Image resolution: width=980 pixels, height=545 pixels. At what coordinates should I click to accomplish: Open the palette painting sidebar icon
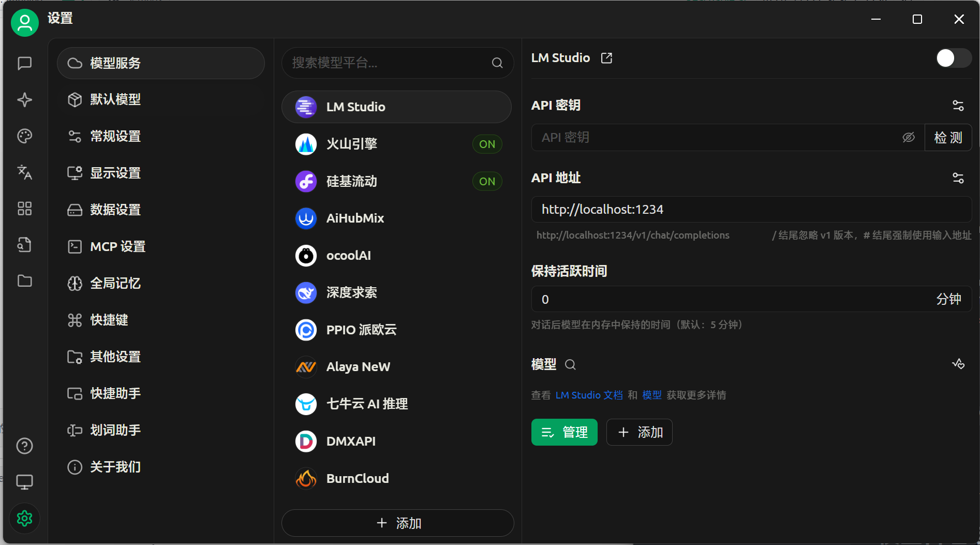pos(25,136)
